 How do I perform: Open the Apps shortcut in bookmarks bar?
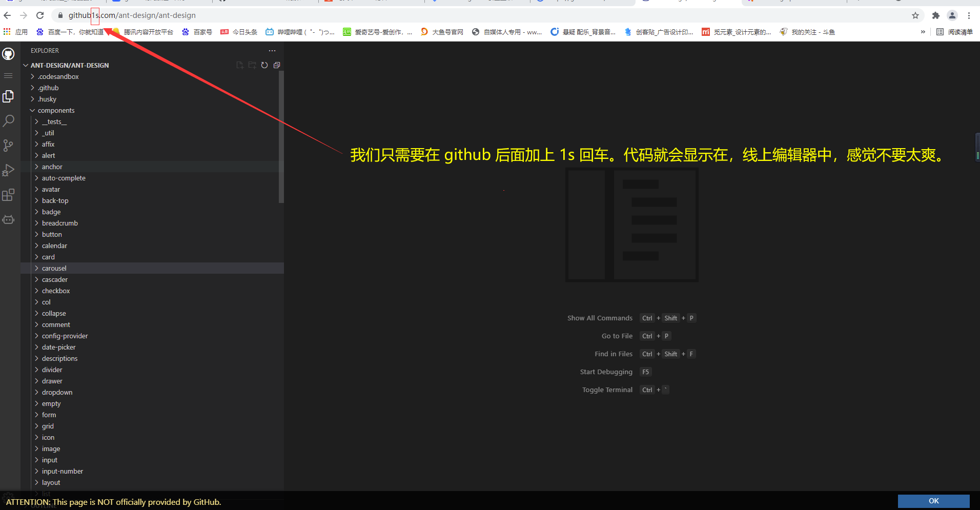(x=15, y=32)
